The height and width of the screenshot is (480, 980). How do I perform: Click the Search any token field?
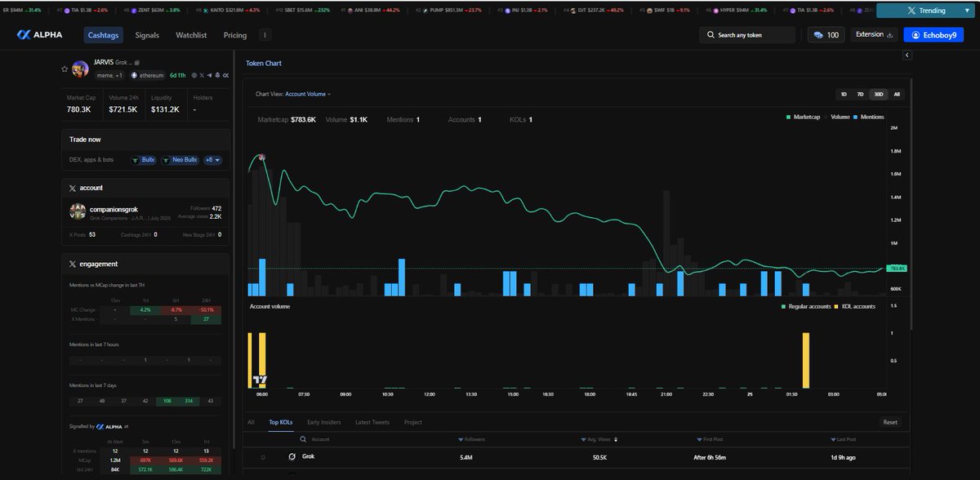coord(747,35)
